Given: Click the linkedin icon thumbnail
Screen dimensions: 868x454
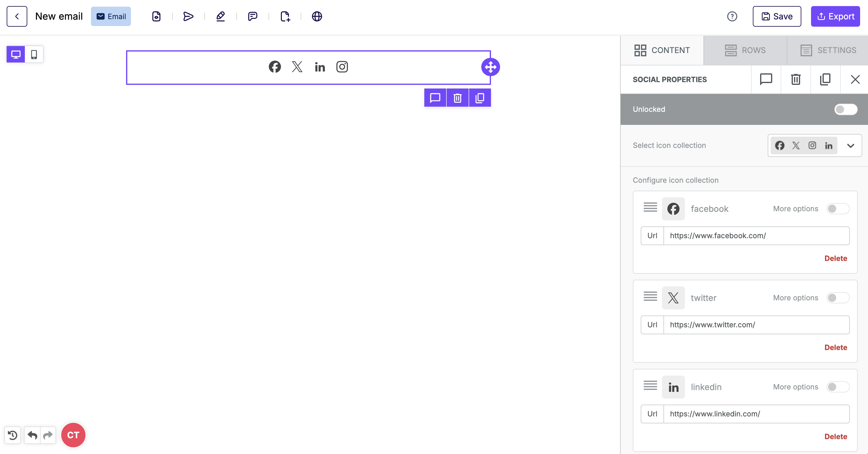Looking at the screenshot, I should pos(673,387).
